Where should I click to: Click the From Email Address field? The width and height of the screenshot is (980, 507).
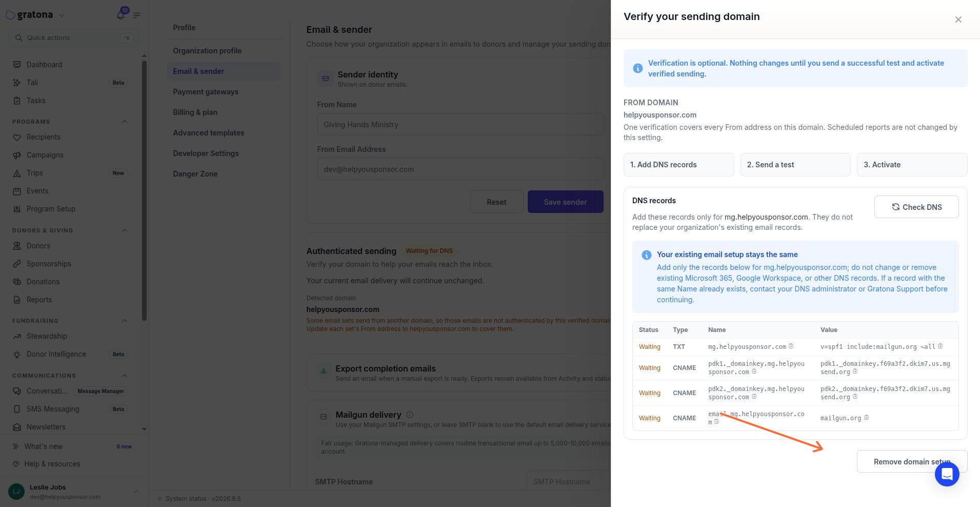[460, 169]
